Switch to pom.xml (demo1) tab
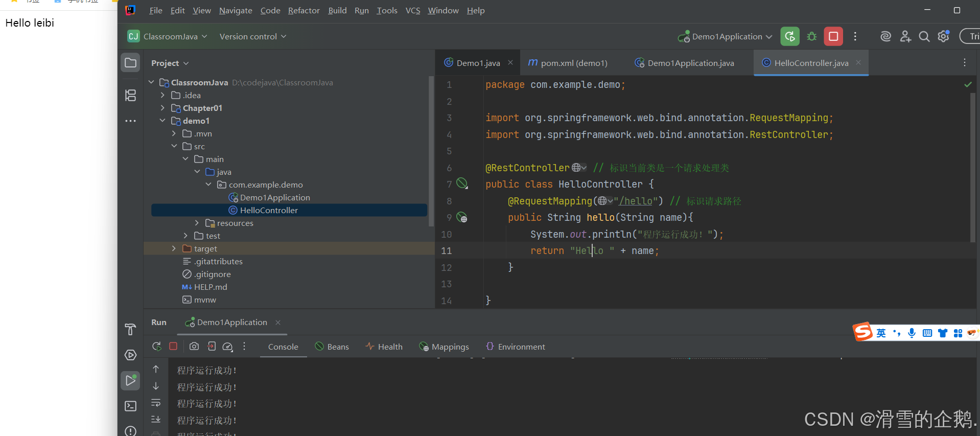The width and height of the screenshot is (980, 436). [568, 63]
